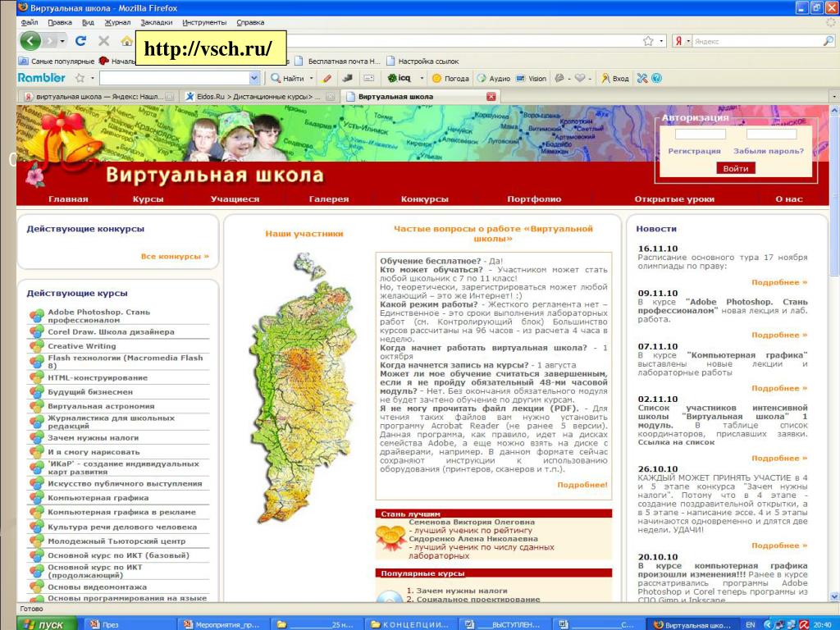Click the Rambler toolbar star icon
Image resolution: width=840 pixels, height=630 pixels.
point(80,78)
